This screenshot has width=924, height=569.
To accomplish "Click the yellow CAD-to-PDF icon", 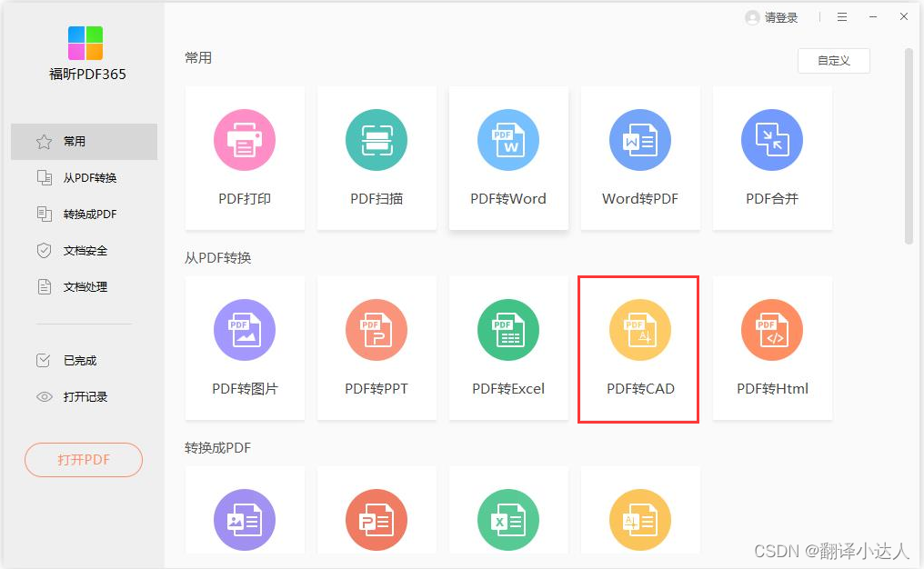I will [x=640, y=520].
